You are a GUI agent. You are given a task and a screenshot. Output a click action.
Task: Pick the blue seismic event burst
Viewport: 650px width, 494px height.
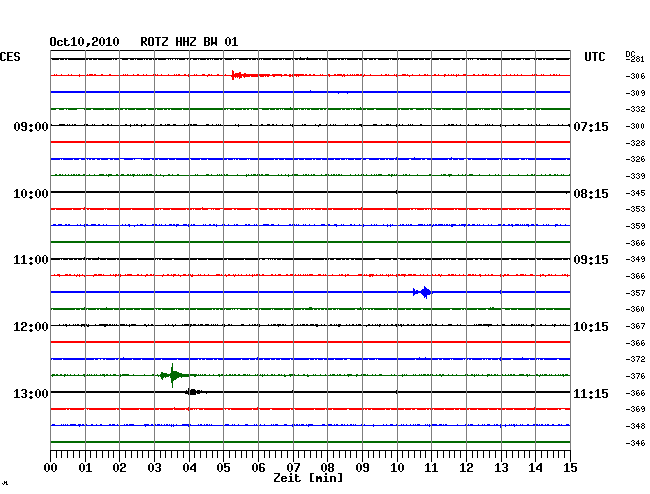click(423, 292)
